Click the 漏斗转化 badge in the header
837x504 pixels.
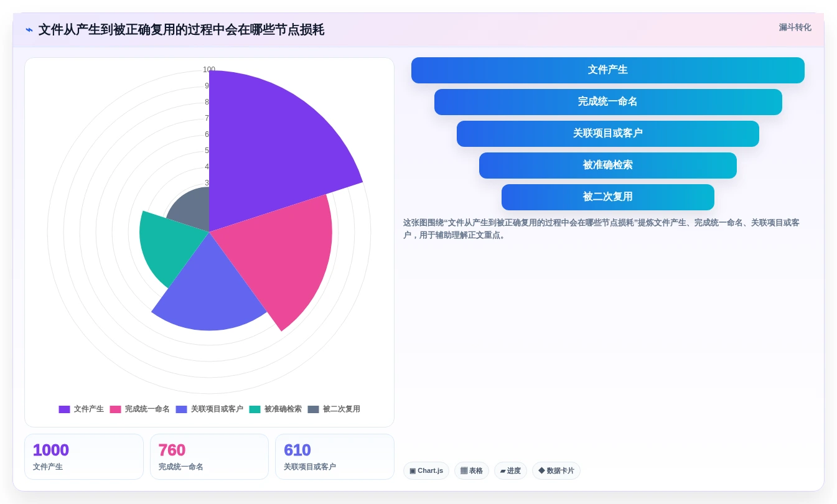[x=795, y=27]
